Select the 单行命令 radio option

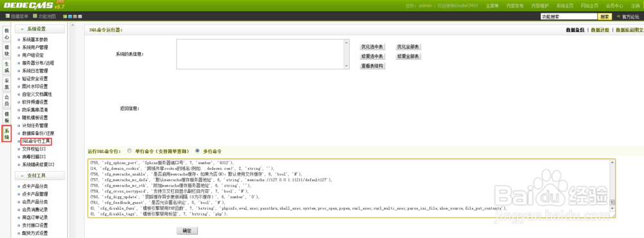pyautogui.click(x=130, y=151)
